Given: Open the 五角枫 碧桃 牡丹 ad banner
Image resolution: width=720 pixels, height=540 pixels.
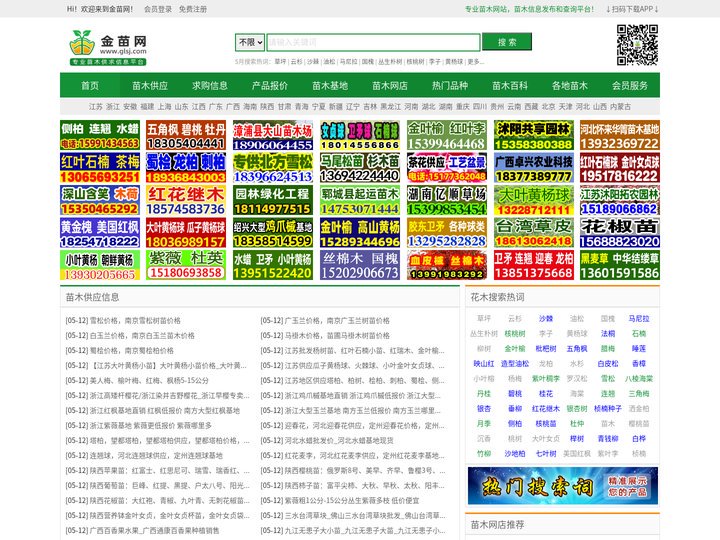Looking at the screenshot, I should 186,135.
